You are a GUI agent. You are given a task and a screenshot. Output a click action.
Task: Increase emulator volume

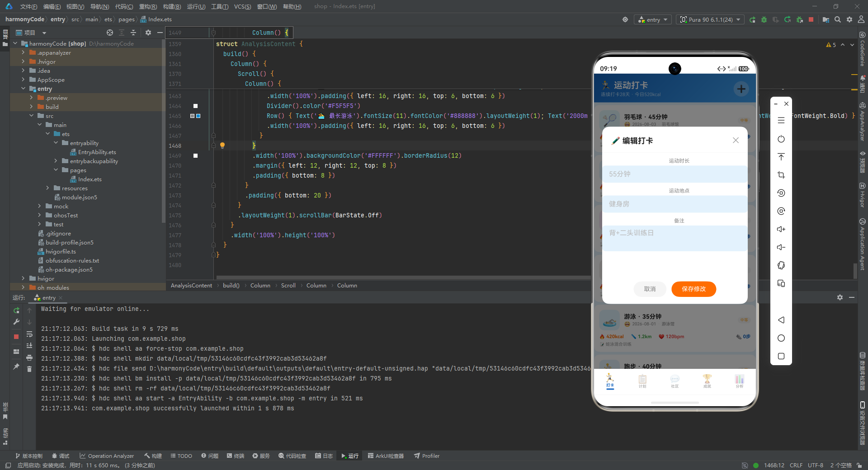click(x=781, y=229)
